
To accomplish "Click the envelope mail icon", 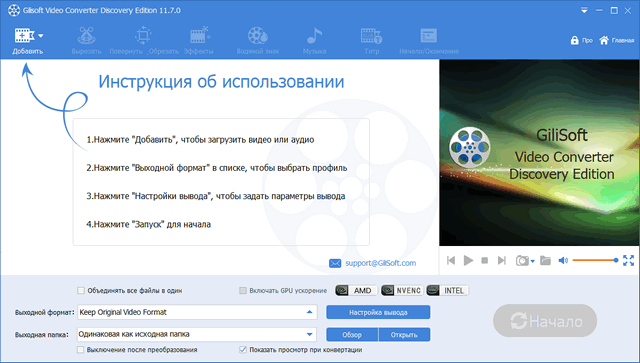I will (x=335, y=263).
